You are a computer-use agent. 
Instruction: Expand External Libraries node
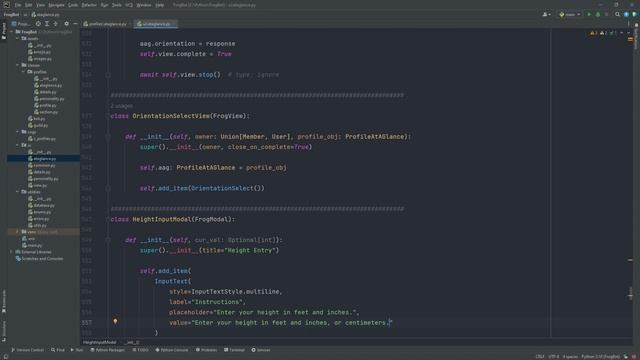12,252
